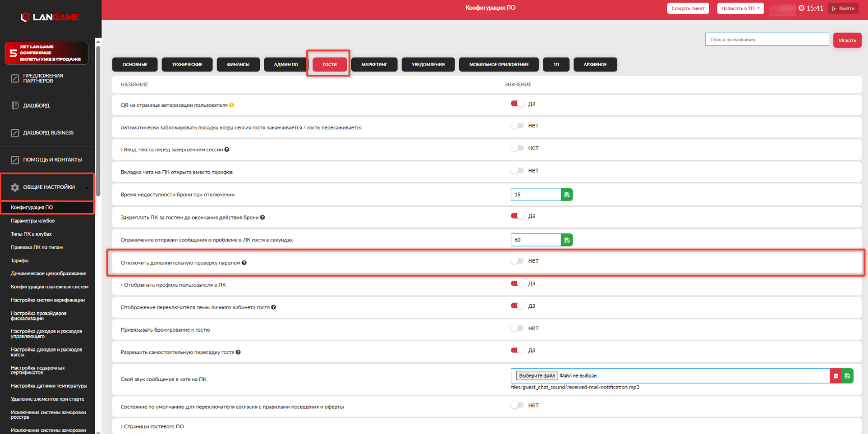Open Тарифы sidebar item
Viewport: 868px width, 434px height.
point(19,260)
